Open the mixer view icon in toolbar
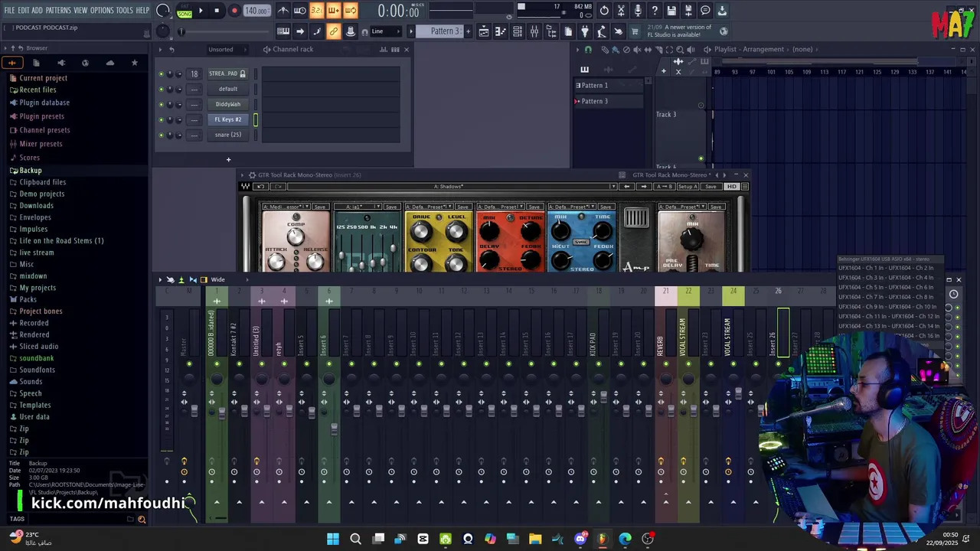This screenshot has width=980, height=551. click(x=534, y=31)
